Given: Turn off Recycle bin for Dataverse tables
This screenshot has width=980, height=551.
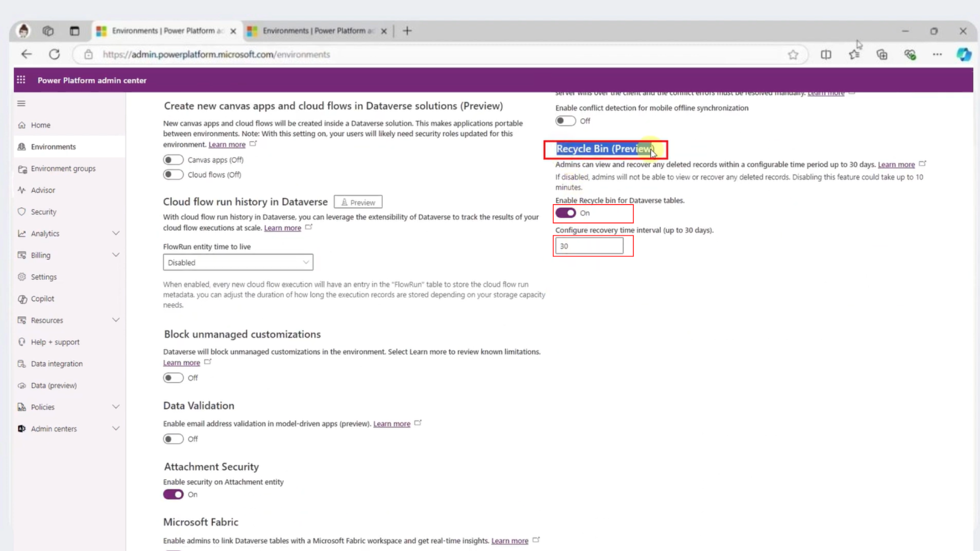Looking at the screenshot, I should click(x=566, y=213).
